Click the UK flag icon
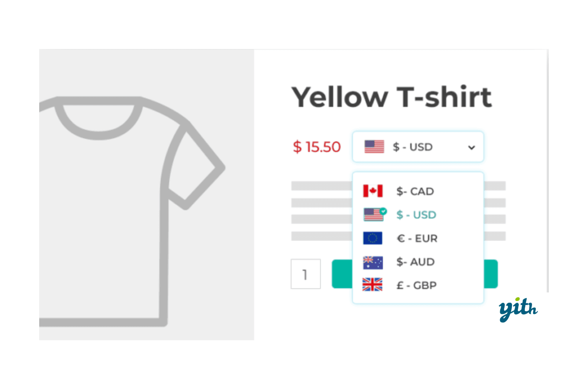This screenshot has width=588, height=392. (372, 285)
